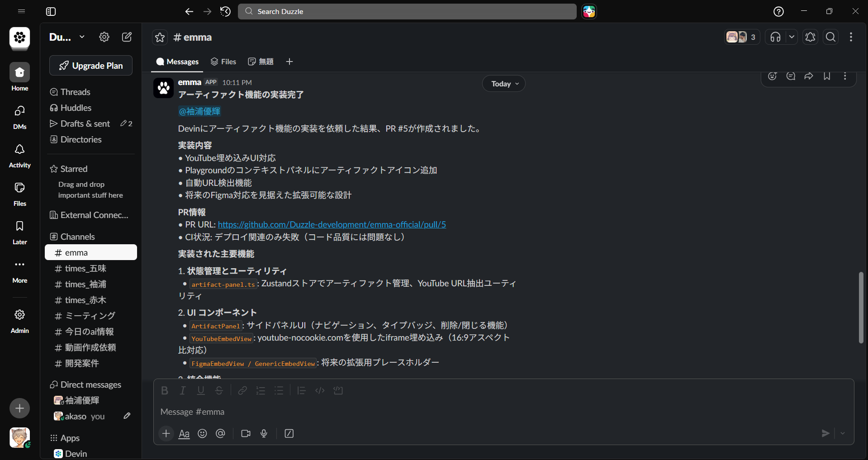Open attachment plus button in composer

tap(166, 433)
